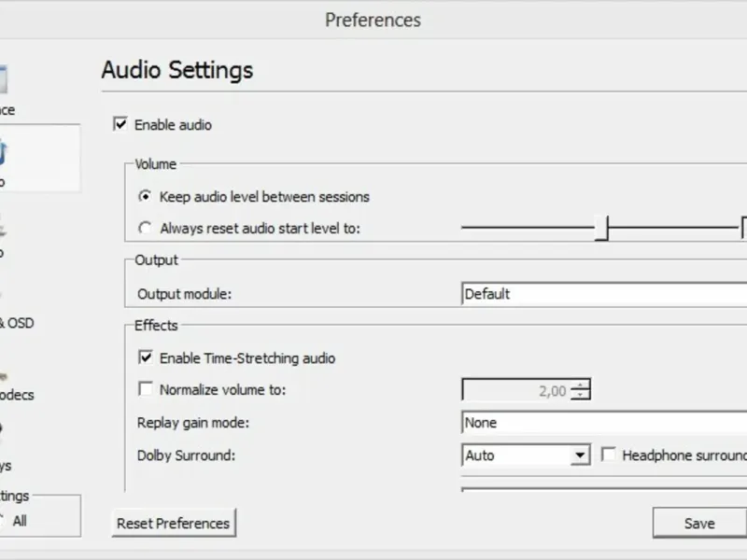Click the Dolby Surround: label
The image size is (747, 560).
click(186, 455)
